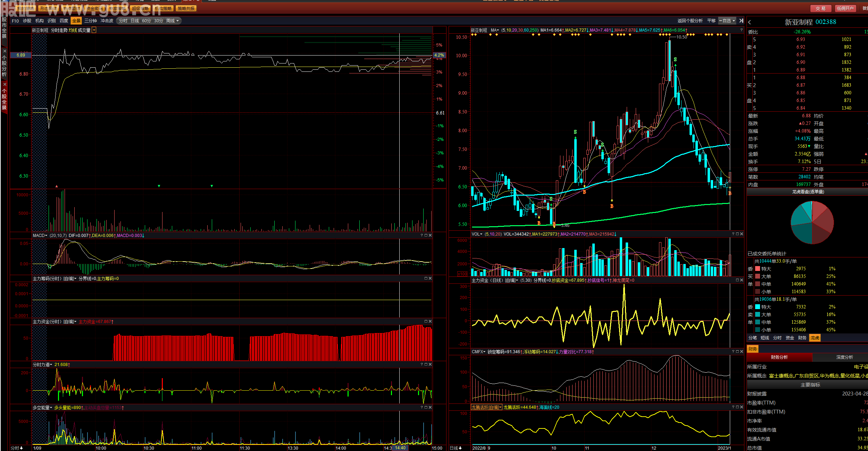Switch to the 资金 detail tab

click(x=790, y=338)
